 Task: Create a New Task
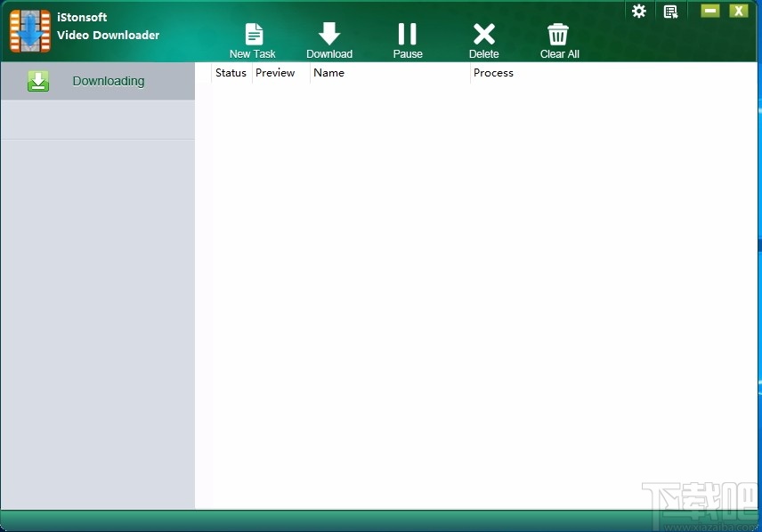(253, 34)
